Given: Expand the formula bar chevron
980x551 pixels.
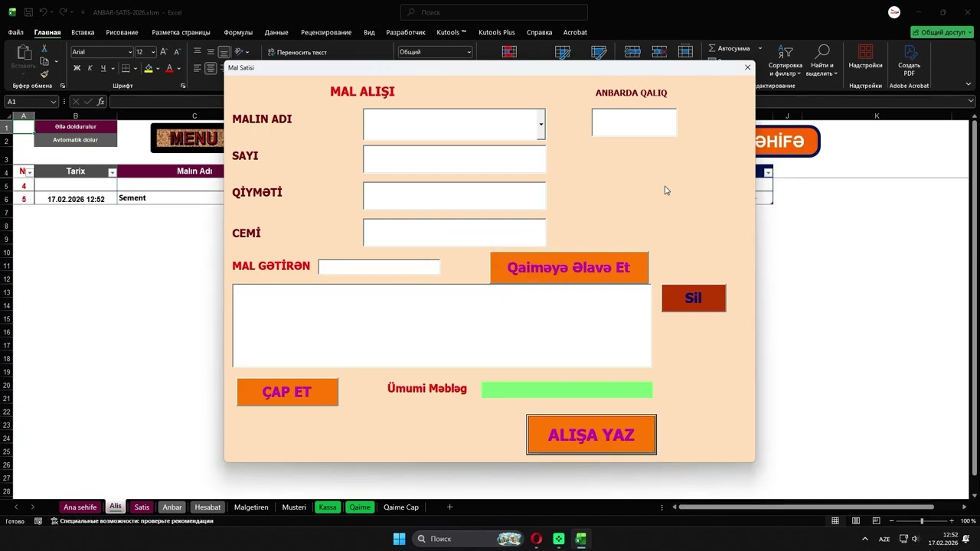Looking at the screenshot, I should (971, 101).
